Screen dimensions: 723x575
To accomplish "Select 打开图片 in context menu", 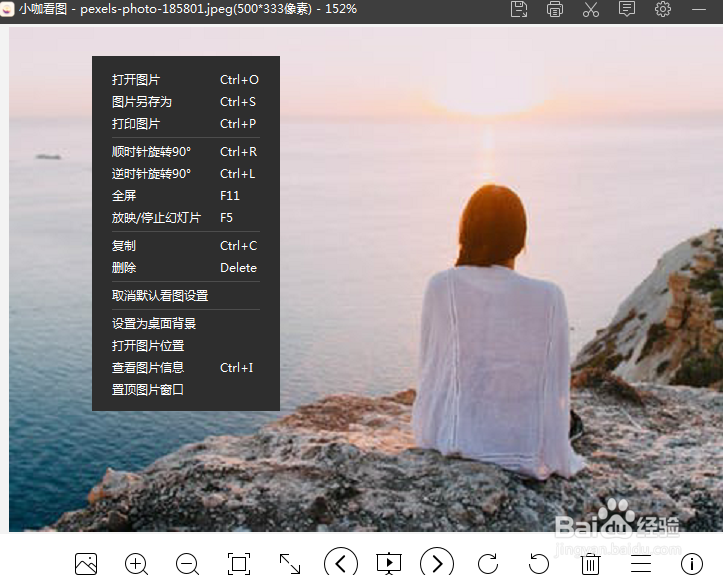I will coord(186,80).
